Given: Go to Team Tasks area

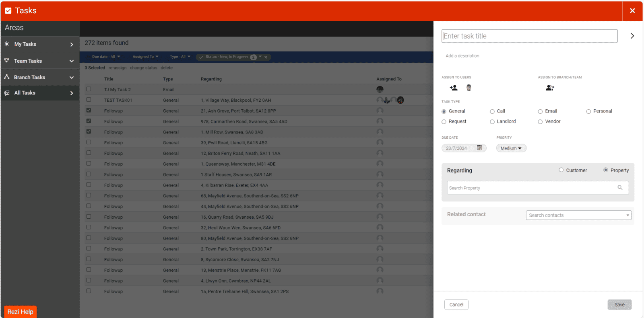Looking at the screenshot, I should pyautogui.click(x=40, y=61).
